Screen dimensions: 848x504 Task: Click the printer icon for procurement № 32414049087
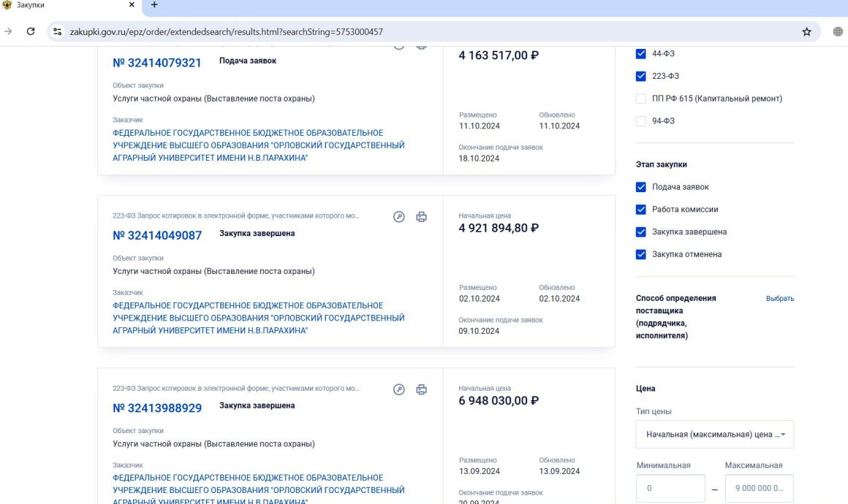click(x=421, y=217)
